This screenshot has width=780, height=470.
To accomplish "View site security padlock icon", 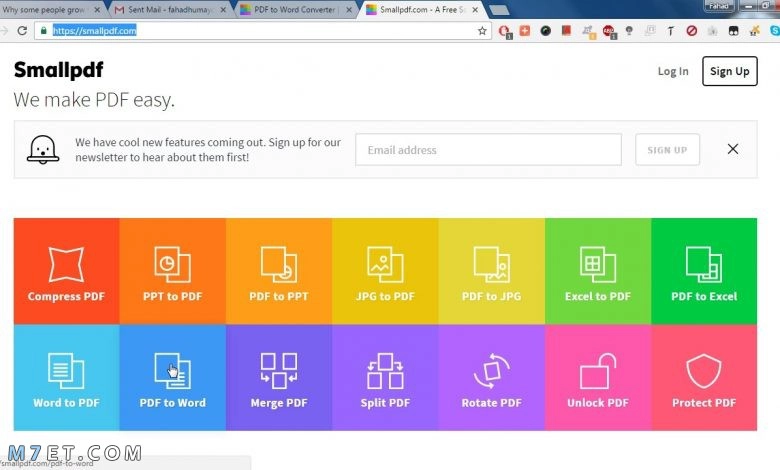I will tap(44, 31).
